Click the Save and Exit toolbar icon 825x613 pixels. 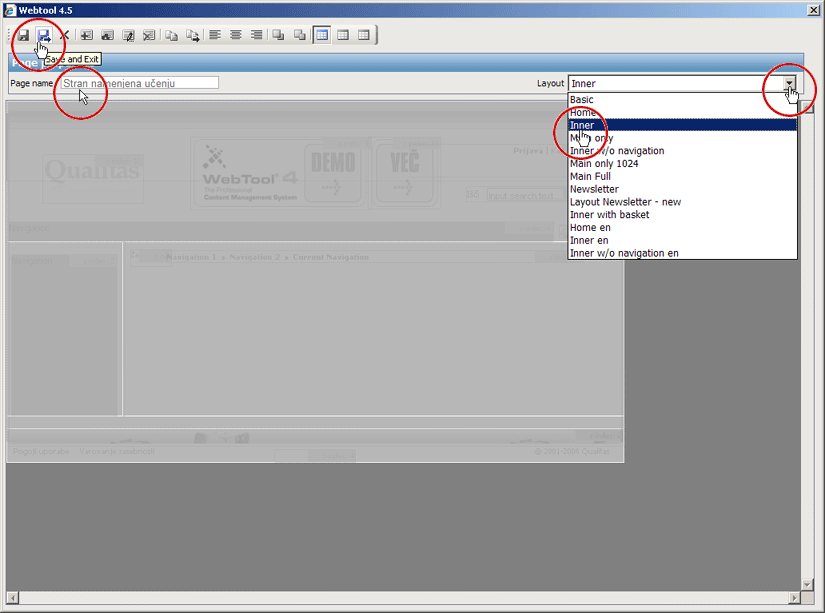pyautogui.click(x=44, y=35)
